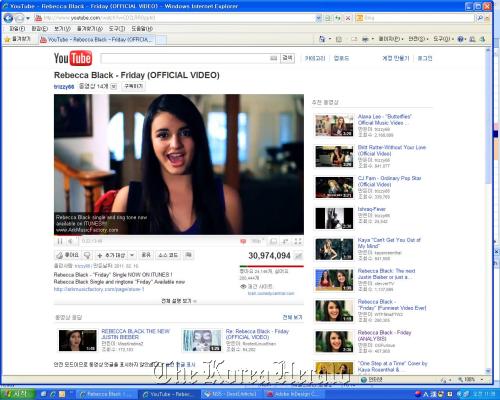Click the browser Back button
The image size is (500, 400).
[8, 18]
